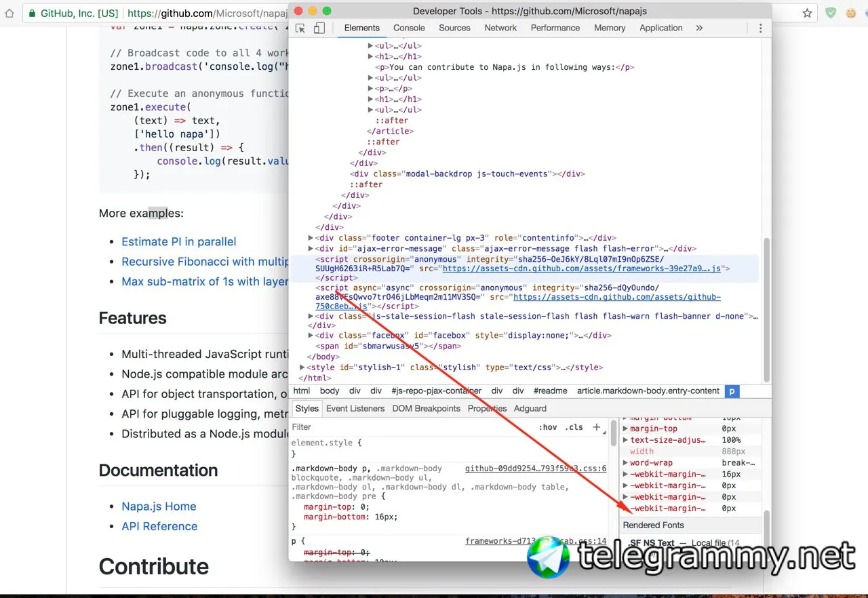Expand the text-size-adjust computed property
Screen dimensions: 868x598
(x=625, y=440)
